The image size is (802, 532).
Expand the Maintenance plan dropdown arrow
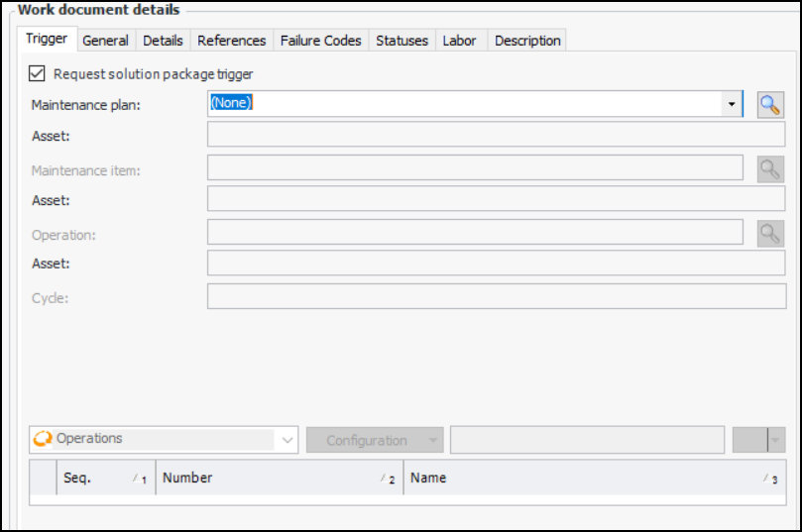click(732, 104)
